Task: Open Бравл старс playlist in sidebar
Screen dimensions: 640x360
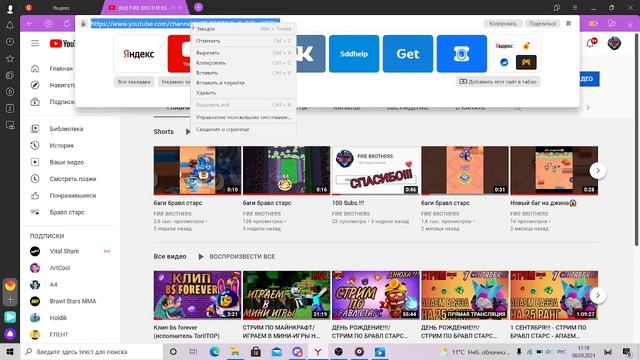Action: (x=67, y=213)
